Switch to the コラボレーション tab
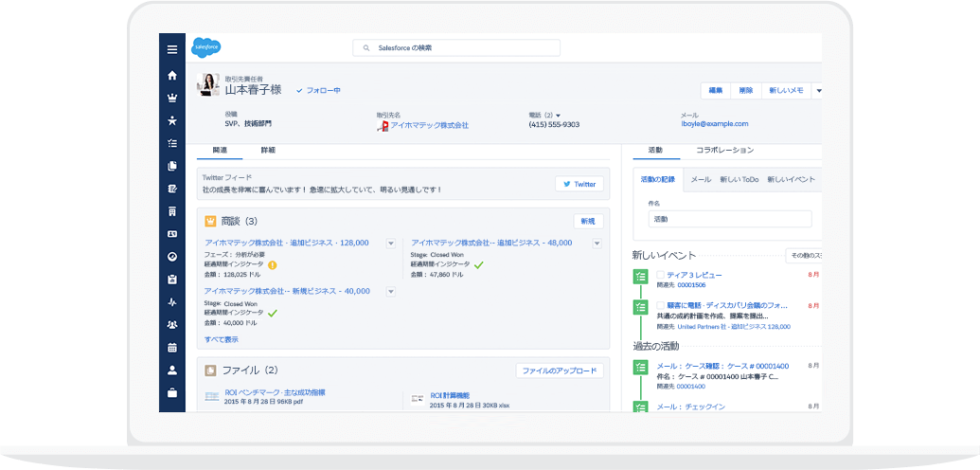This screenshot has height=470, width=980. click(x=724, y=151)
